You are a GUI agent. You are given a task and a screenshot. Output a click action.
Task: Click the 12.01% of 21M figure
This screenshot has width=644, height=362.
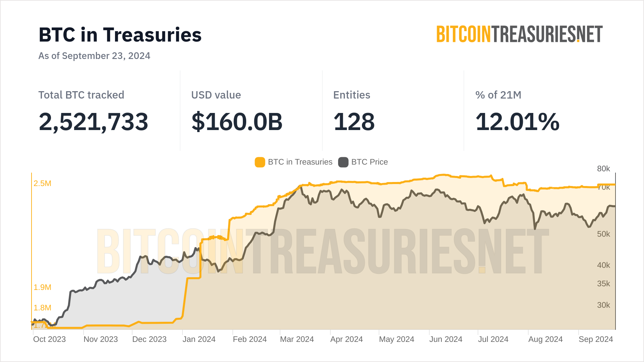click(x=517, y=122)
